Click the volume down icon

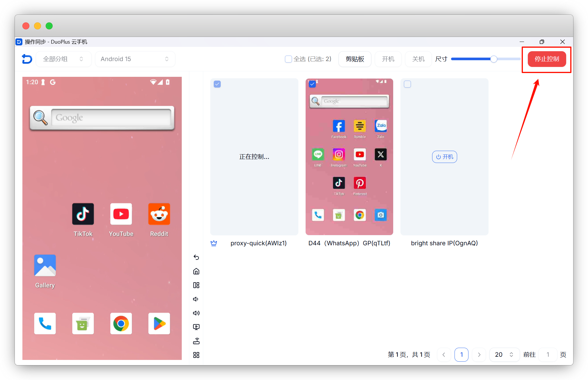196,299
